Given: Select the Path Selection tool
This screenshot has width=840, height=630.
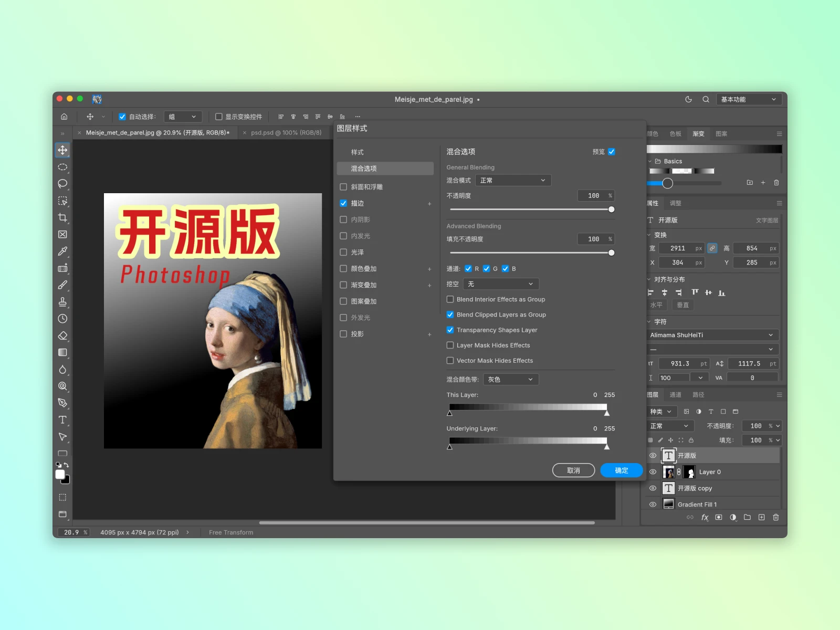Looking at the screenshot, I should coord(62,436).
